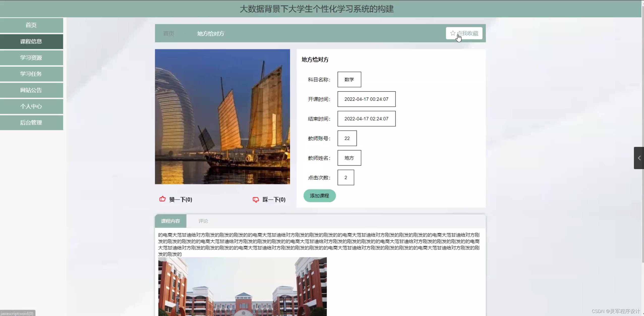The width and height of the screenshot is (644, 316).
Task: Click the thumbs-down dislike icon
Action: point(255,200)
